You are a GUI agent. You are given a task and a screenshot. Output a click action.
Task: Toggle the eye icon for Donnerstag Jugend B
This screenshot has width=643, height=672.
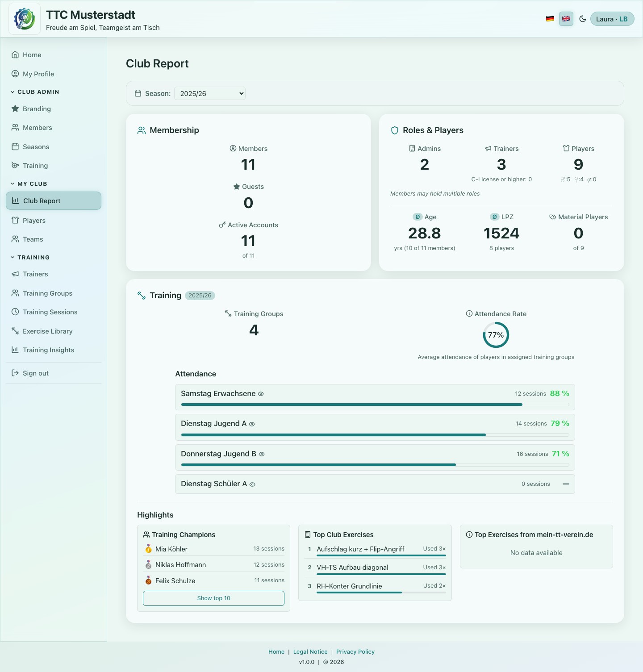point(262,454)
